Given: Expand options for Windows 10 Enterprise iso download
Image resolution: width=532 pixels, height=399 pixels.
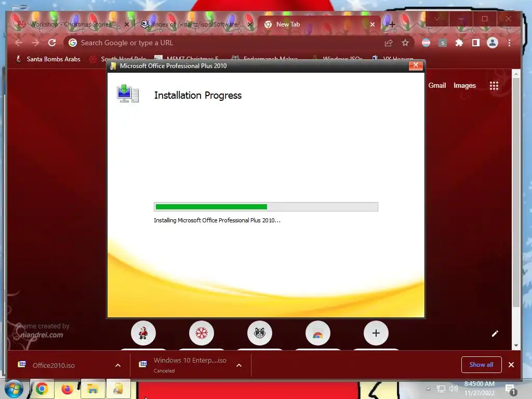Looking at the screenshot, I should 239,365.
